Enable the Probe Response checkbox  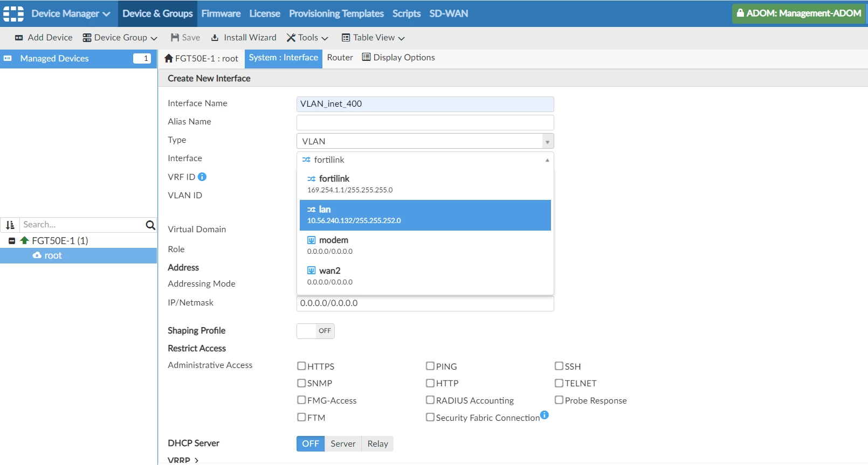559,400
